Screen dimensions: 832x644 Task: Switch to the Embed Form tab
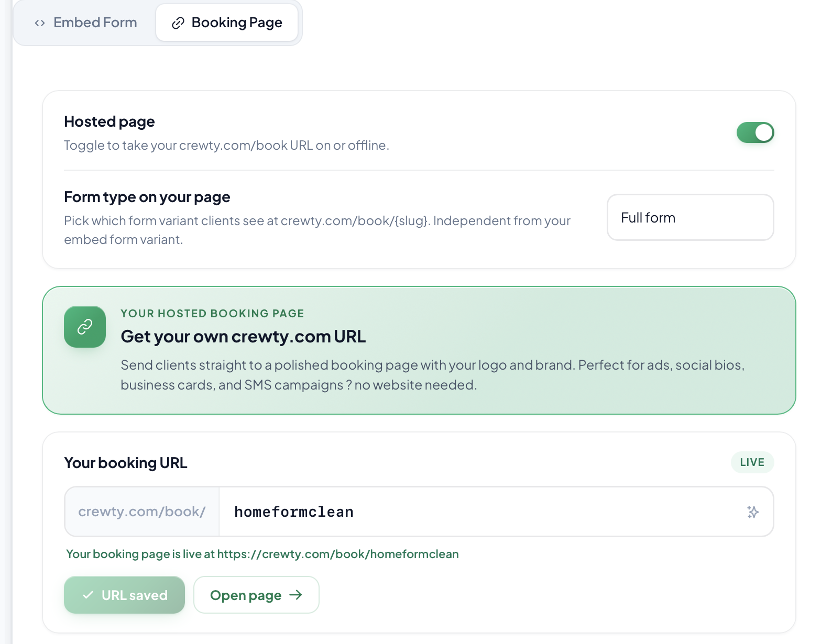point(85,23)
